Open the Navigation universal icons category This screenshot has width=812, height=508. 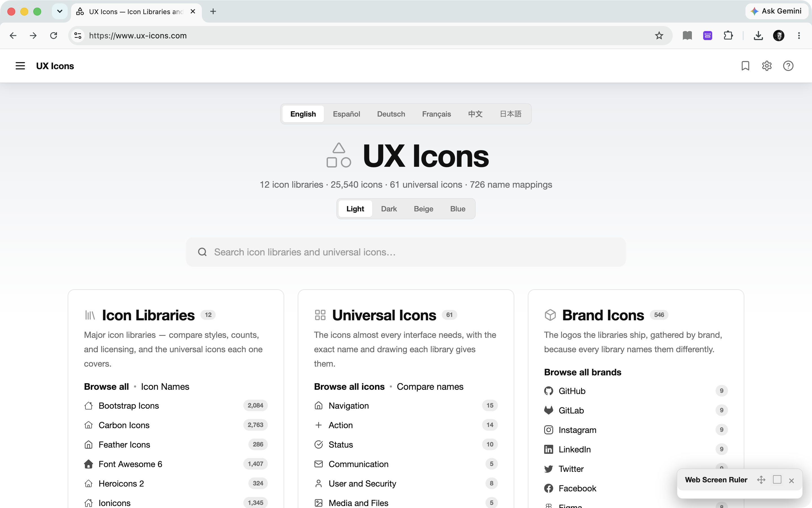point(406,406)
